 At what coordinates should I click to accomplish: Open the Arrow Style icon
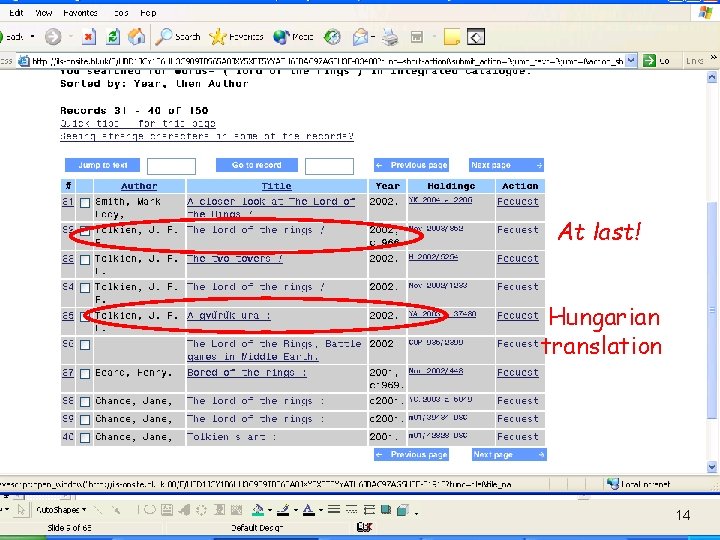click(369, 510)
